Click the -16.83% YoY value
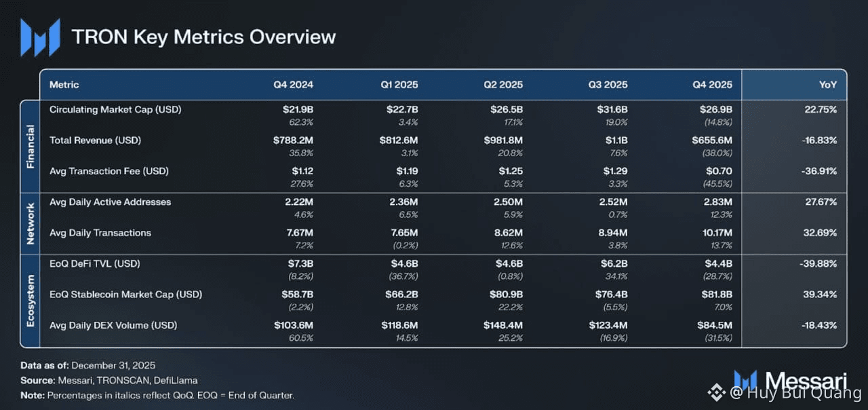This screenshot has height=410, width=868. tap(818, 140)
